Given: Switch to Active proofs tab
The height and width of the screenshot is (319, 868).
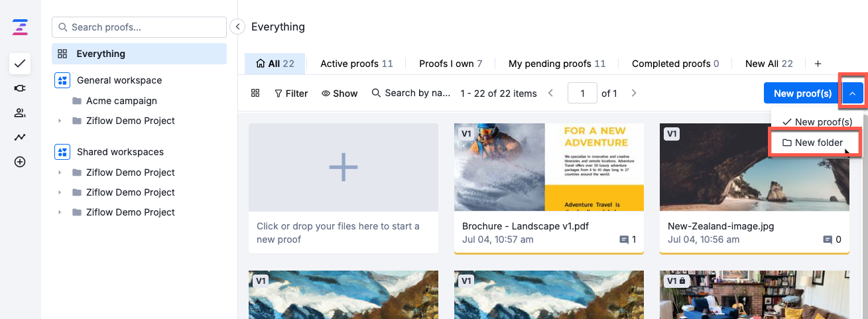Looking at the screenshot, I should click(357, 64).
